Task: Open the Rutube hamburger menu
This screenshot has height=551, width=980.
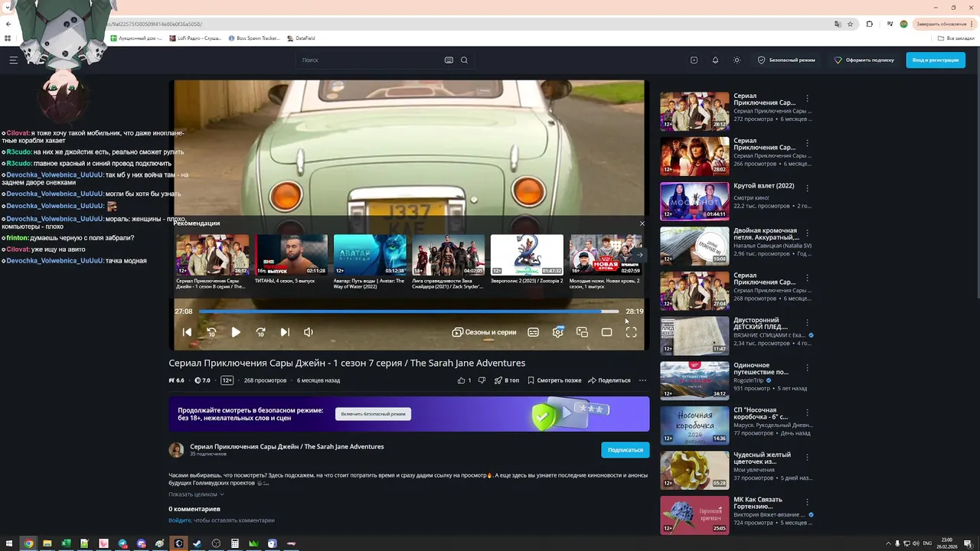Action: point(13,60)
